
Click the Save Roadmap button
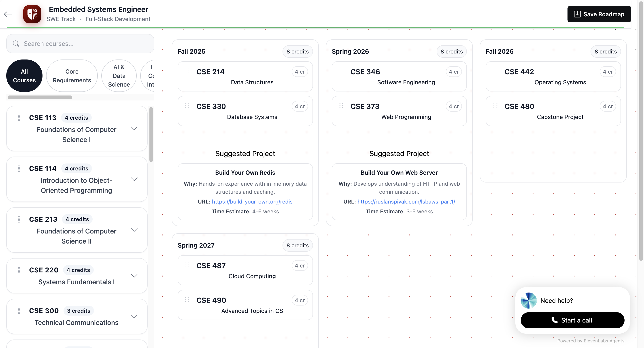pos(599,14)
